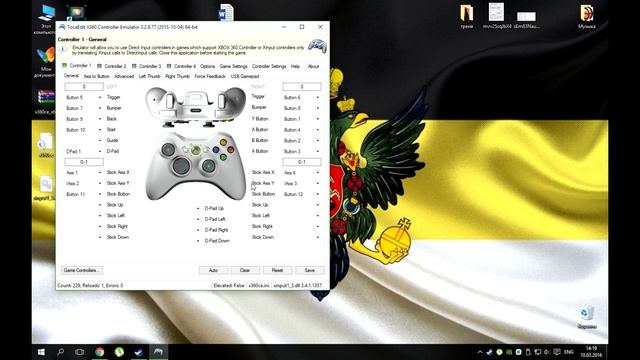Open the Force Feedback sub-tab

210,76
